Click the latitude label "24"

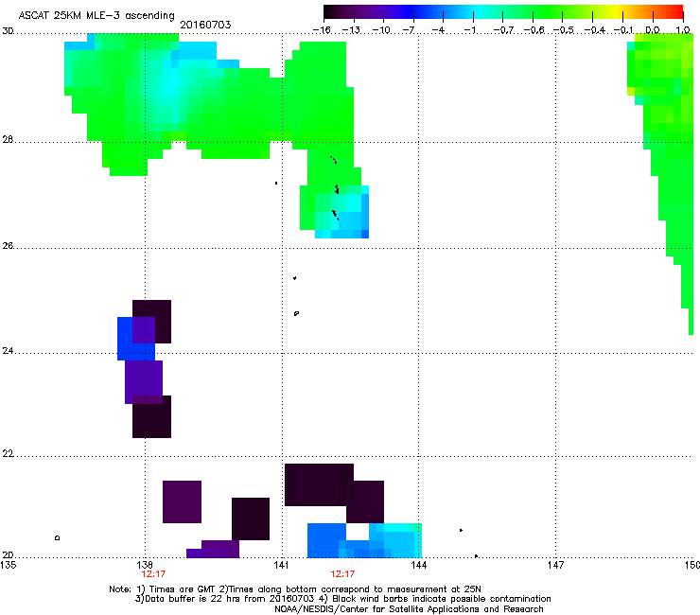[8, 351]
